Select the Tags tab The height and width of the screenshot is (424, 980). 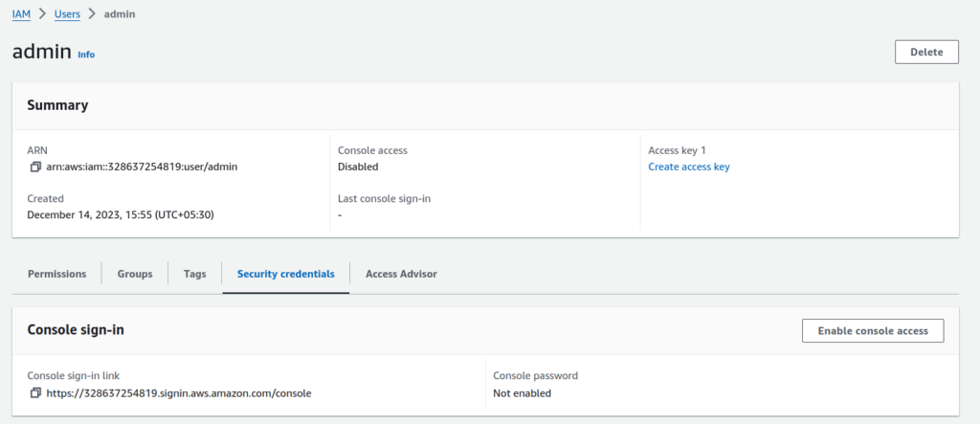coord(194,274)
